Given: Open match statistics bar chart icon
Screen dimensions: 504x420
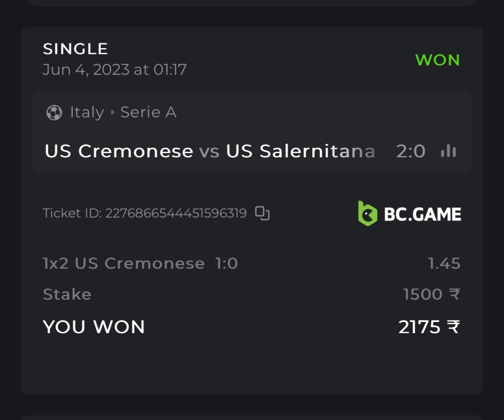Looking at the screenshot, I should pyautogui.click(x=448, y=151).
